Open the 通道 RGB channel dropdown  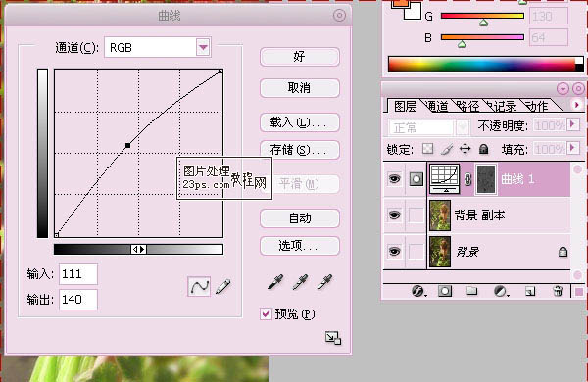(x=203, y=47)
